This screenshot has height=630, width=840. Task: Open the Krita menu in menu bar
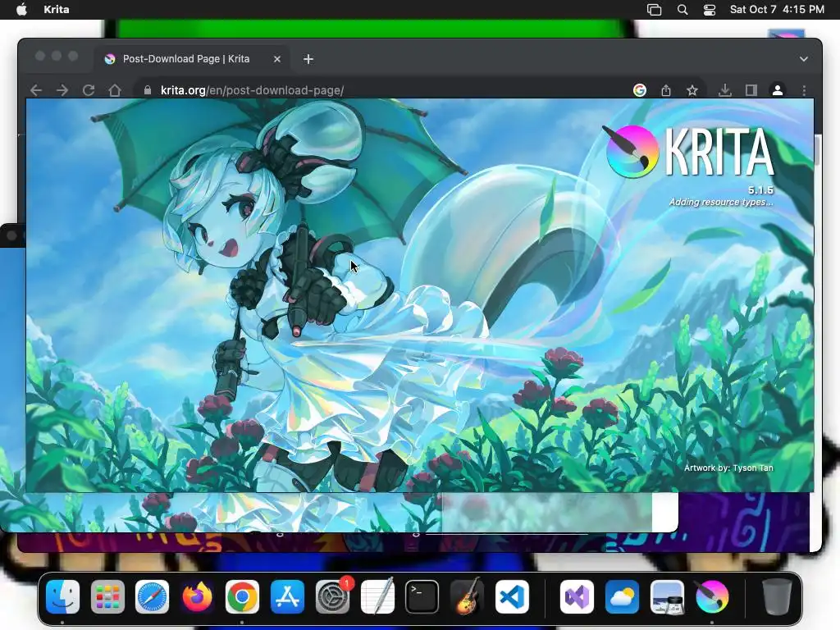click(57, 10)
